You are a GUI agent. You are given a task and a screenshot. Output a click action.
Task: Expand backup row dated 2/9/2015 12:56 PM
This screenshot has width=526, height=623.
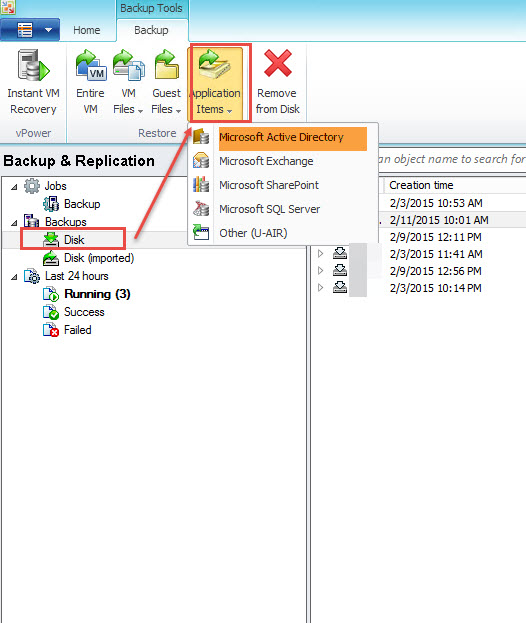(x=321, y=271)
